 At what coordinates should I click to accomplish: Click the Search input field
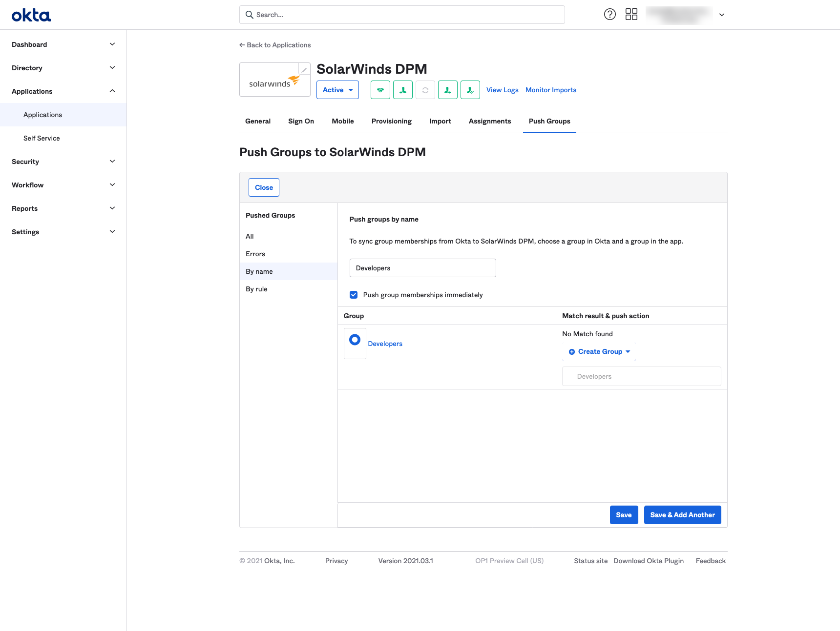pyautogui.click(x=402, y=15)
